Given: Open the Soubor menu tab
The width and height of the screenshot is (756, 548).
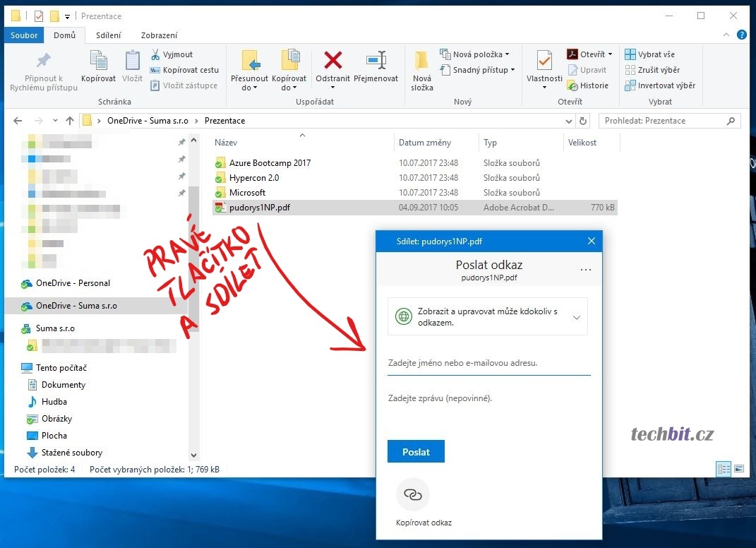Looking at the screenshot, I should click(x=25, y=35).
